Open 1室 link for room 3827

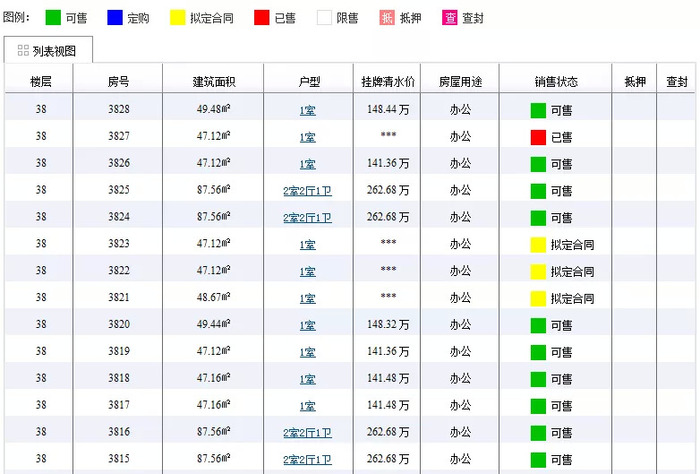308,137
